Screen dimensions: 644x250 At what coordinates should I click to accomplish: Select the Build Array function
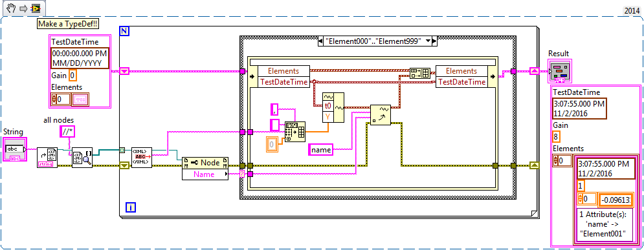(x=420, y=73)
